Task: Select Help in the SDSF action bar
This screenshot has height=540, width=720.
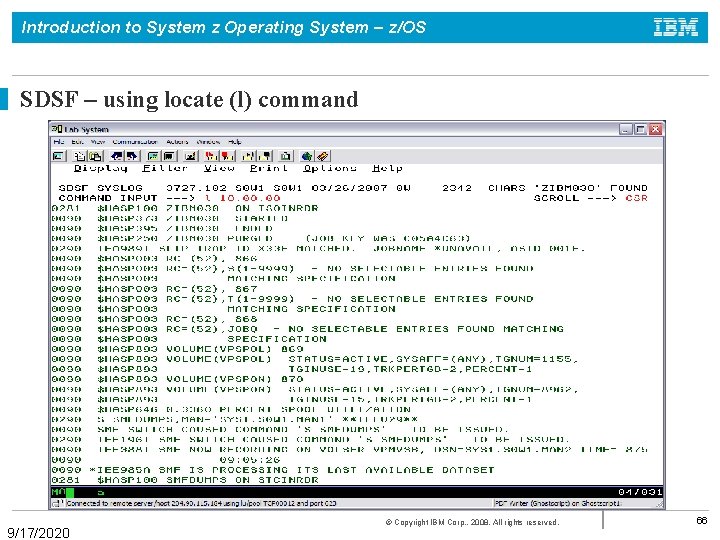Action: pyautogui.click(x=388, y=168)
